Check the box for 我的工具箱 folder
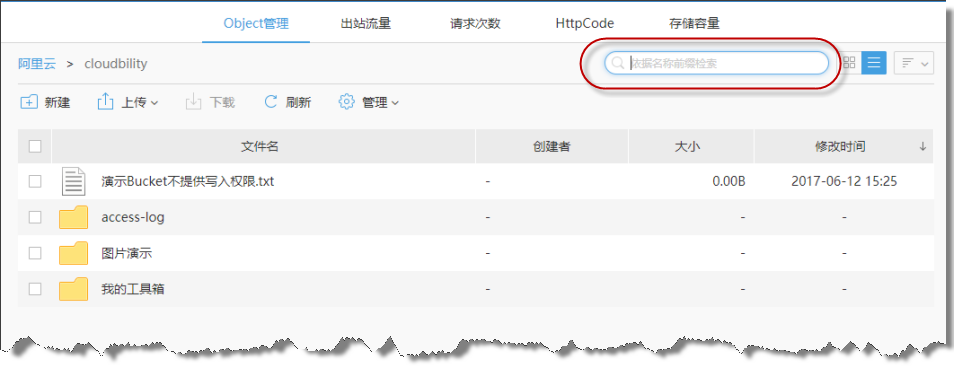Viewport: 954px width, 366px height. click(35, 289)
